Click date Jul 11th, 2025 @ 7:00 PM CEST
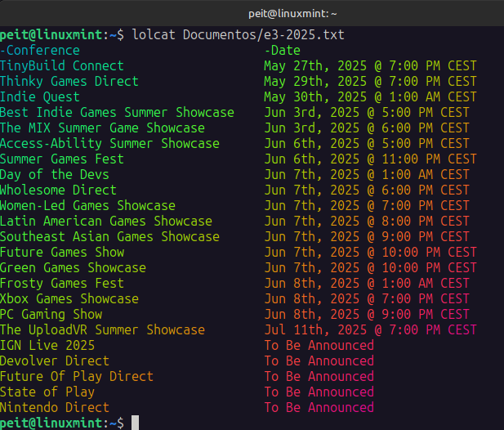Screen dimensions: 504x430 click(x=370, y=330)
